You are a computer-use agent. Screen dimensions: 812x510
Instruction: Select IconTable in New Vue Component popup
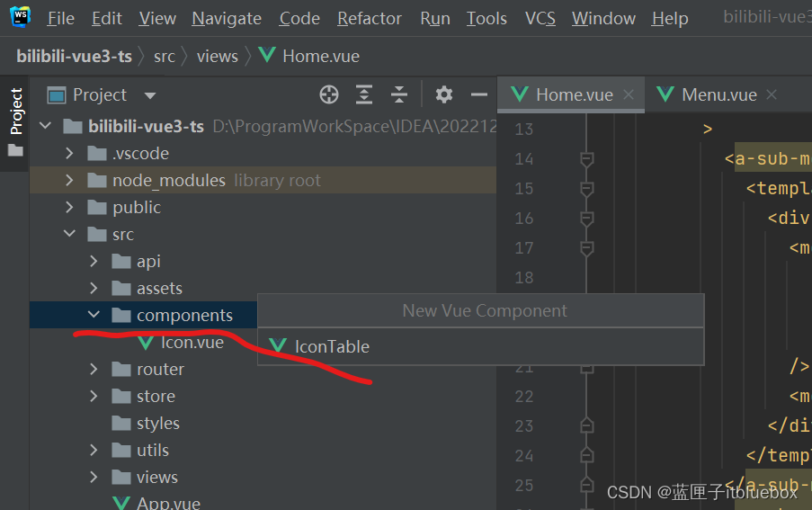coord(332,346)
